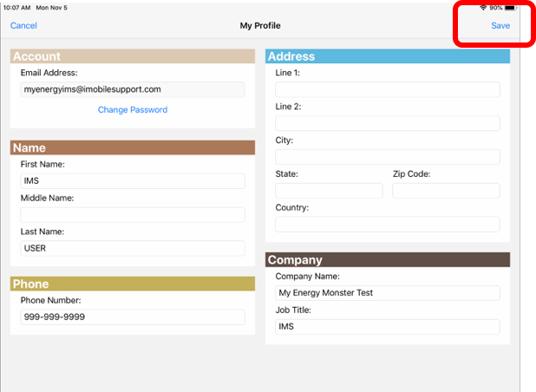Click the 10:07 AM clock text
The height and width of the screenshot is (392, 536).
tap(16, 8)
